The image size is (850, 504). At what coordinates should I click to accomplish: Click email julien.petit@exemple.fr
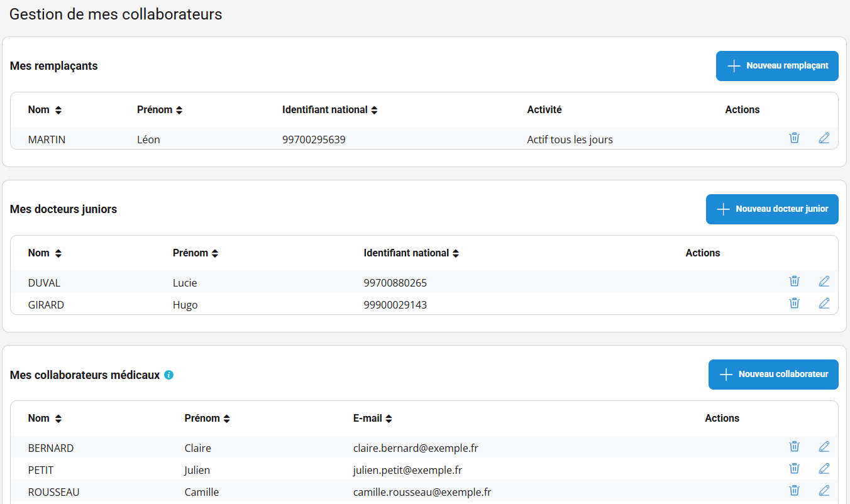point(408,470)
